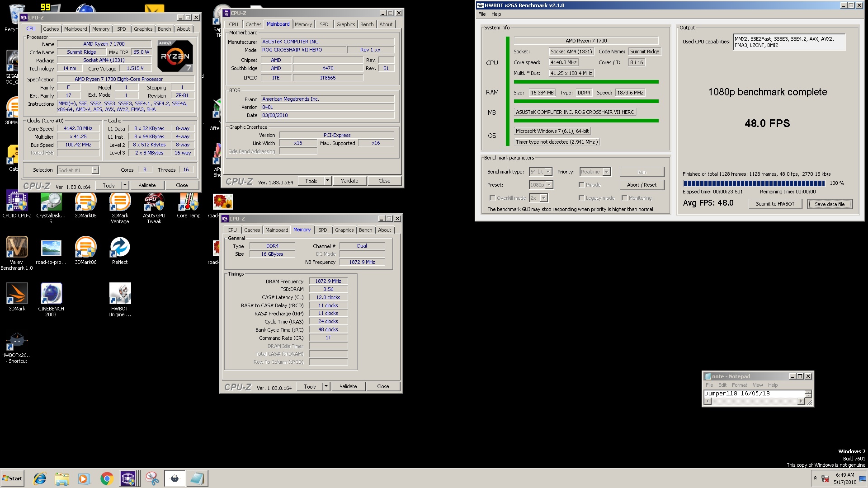
Task: Click Submit to HWBOT button
Action: (x=775, y=204)
